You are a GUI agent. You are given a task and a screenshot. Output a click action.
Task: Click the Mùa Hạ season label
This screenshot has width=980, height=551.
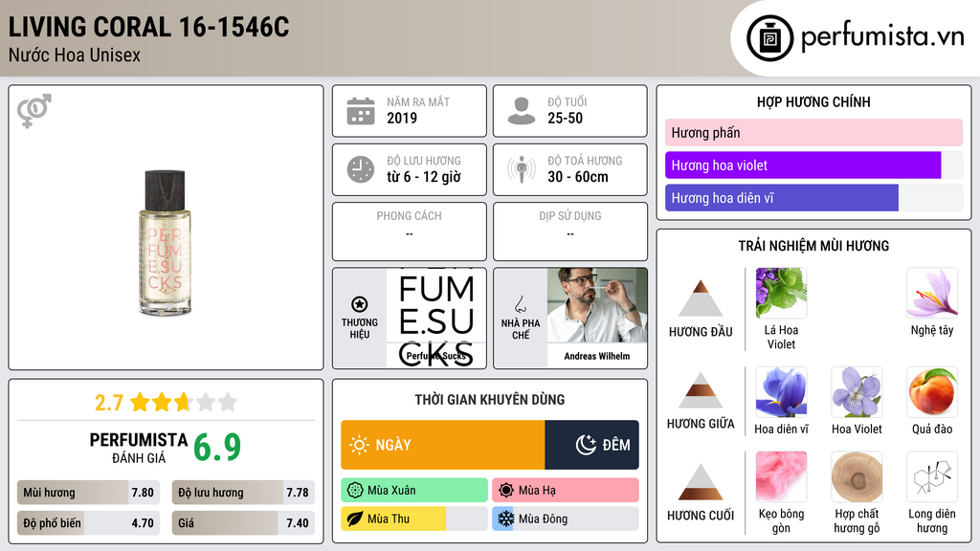point(537,491)
